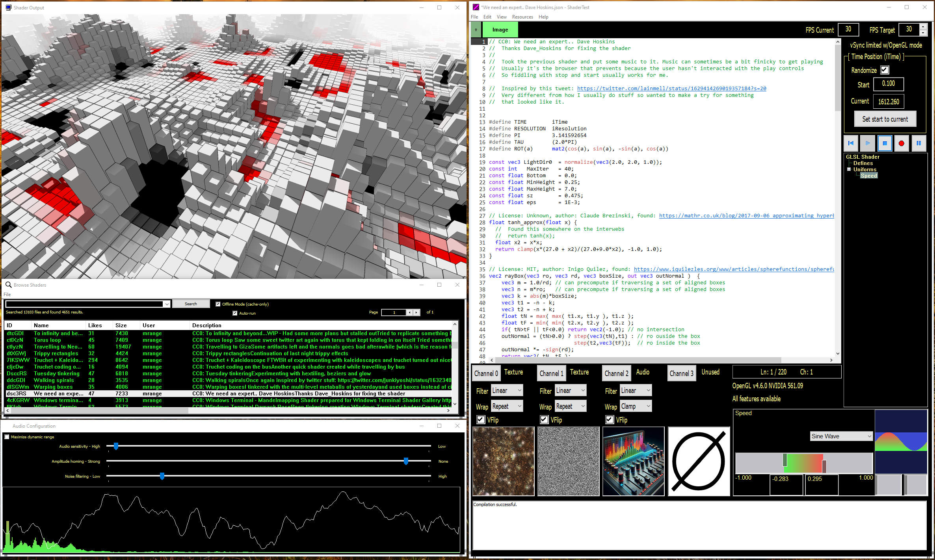Increase FPS Target with up spinner

(x=923, y=27)
